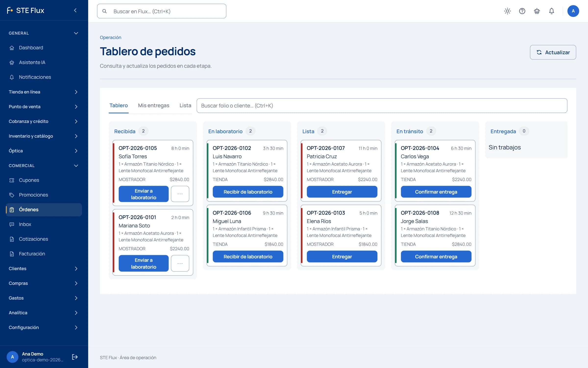The height and width of the screenshot is (368, 588).
Task: Click Entregar for Elena Ríos order
Action: (x=342, y=257)
